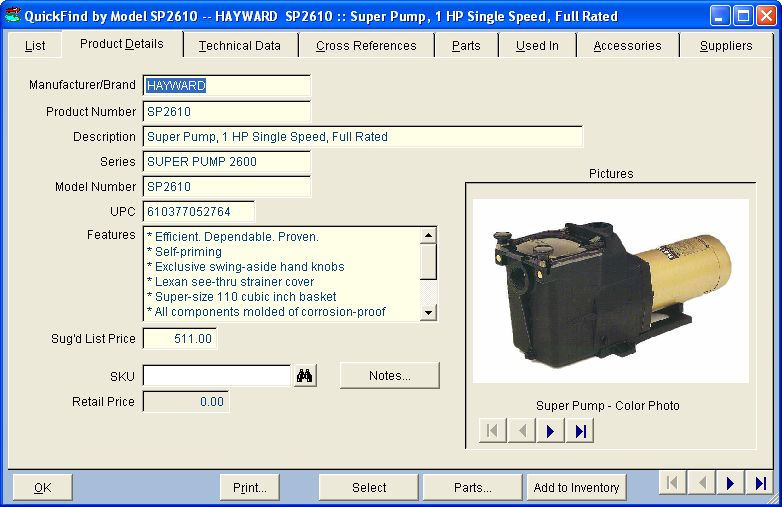The image size is (782, 507).
Task: Click 'Lexan see-thru strainer cover' feature line
Action: coord(230,282)
